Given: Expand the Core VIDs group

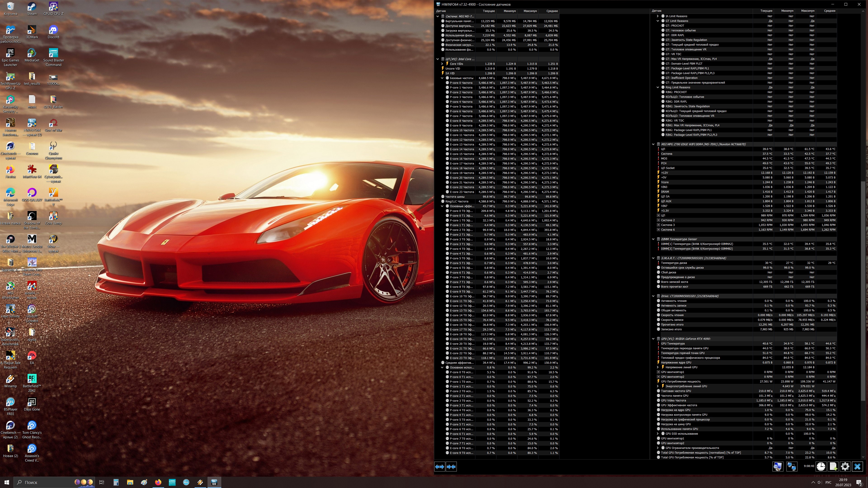Looking at the screenshot, I should (442, 64).
